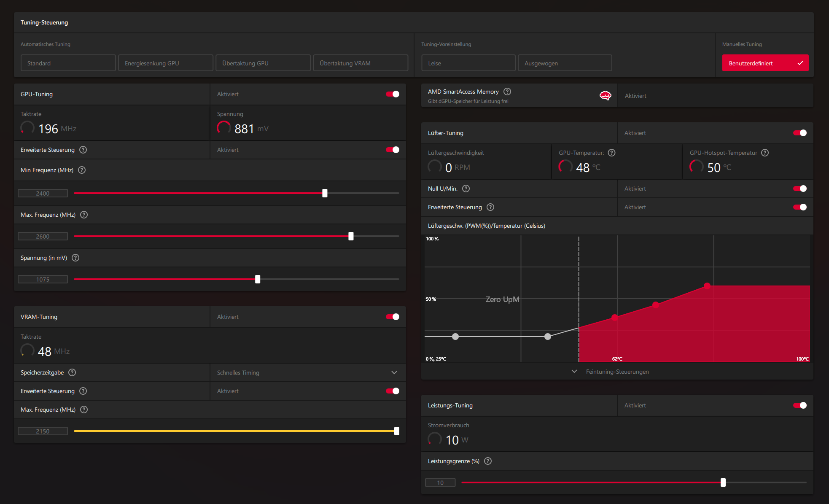
Task: Choose the Leise tuning preset
Action: 468,63
